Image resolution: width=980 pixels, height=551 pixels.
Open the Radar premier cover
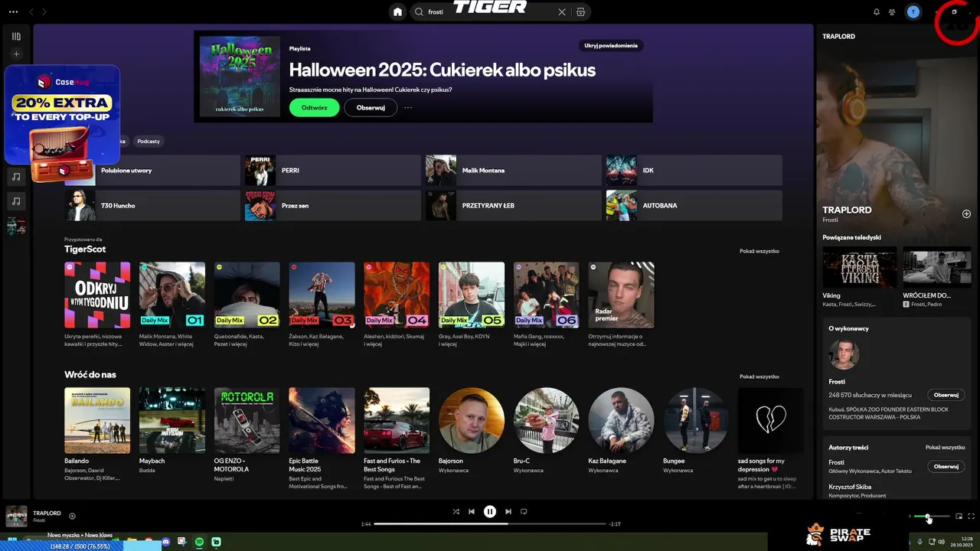click(x=621, y=295)
